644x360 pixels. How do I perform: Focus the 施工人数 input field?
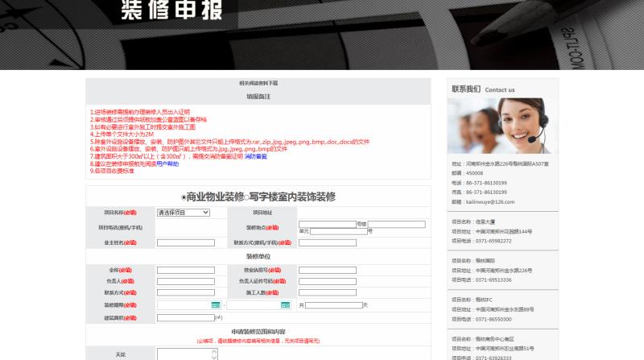pos(327,293)
